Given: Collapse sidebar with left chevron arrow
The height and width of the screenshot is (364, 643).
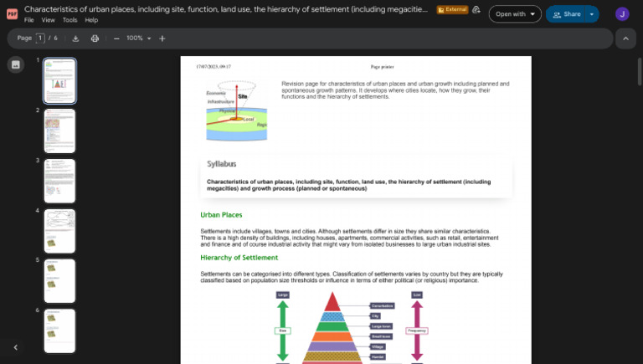Looking at the screenshot, I should coord(16,347).
